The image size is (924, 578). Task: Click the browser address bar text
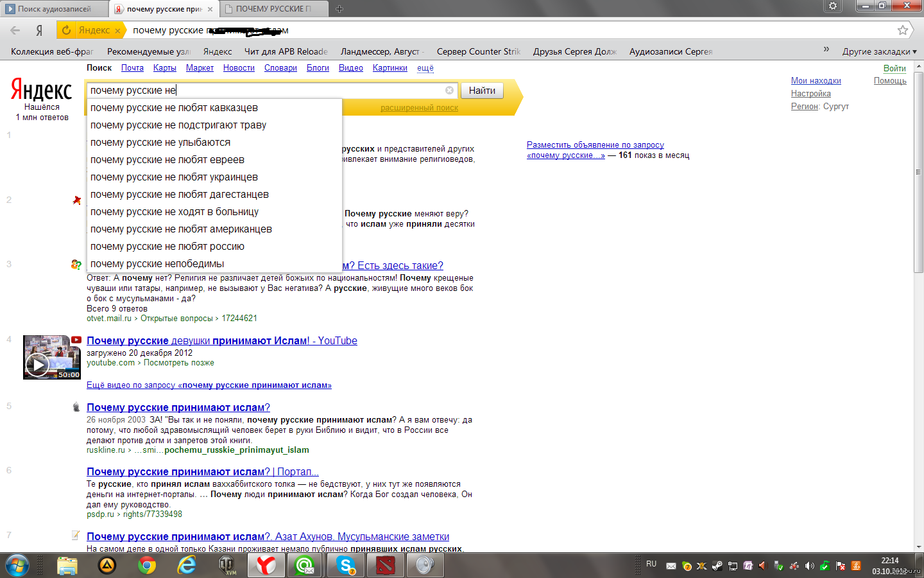(210, 30)
